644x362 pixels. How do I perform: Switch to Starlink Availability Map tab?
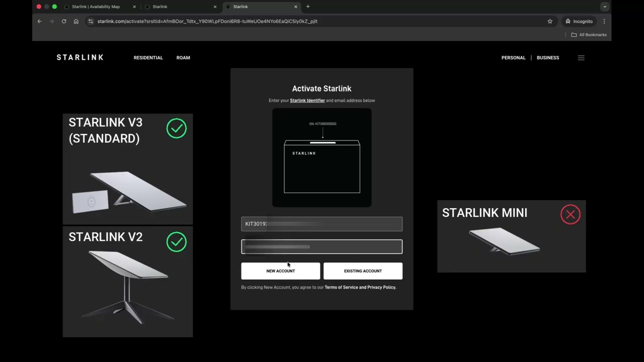95,7
